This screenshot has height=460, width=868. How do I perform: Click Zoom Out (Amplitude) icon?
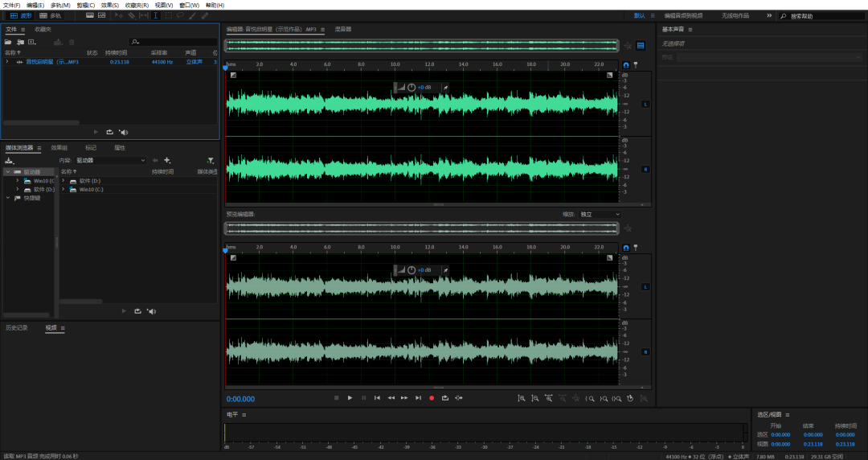pyautogui.click(x=534, y=399)
